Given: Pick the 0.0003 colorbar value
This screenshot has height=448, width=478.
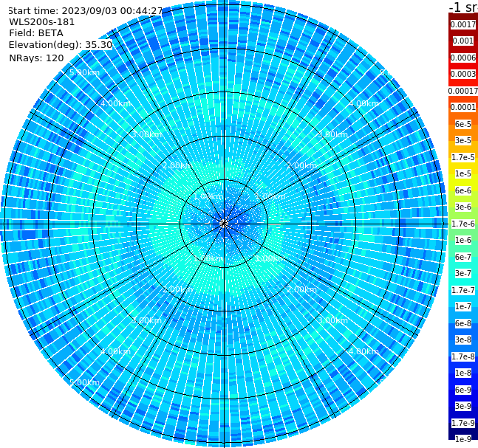Looking at the screenshot, I should pos(463,74).
